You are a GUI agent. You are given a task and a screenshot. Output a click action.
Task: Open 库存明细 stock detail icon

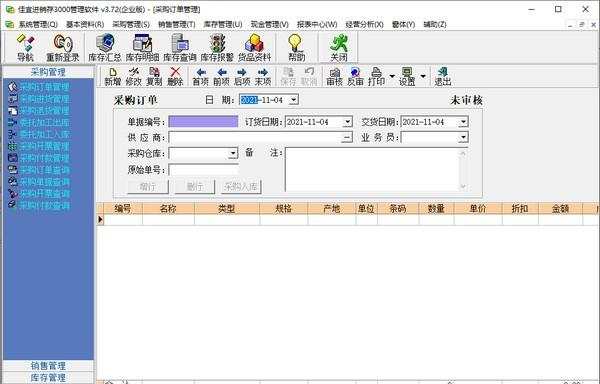pos(142,48)
